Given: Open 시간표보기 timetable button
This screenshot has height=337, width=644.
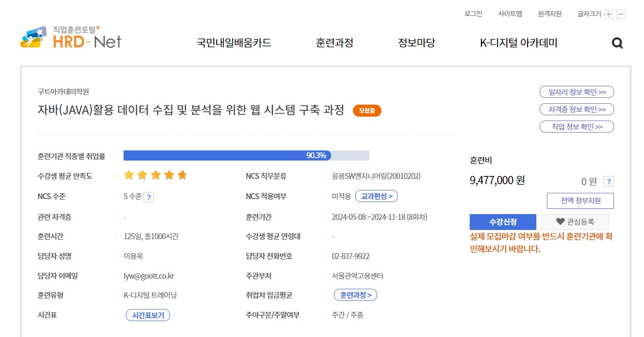Looking at the screenshot, I should [x=148, y=315].
